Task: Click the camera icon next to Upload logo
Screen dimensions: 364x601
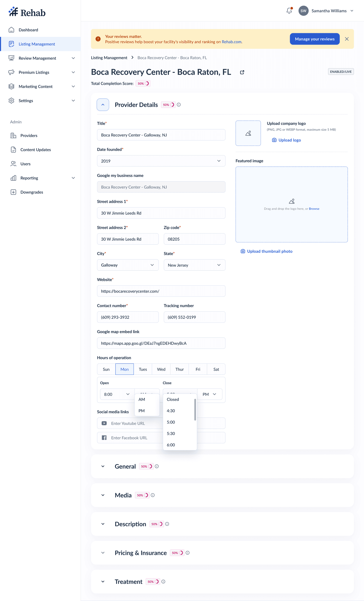Action: coord(274,140)
